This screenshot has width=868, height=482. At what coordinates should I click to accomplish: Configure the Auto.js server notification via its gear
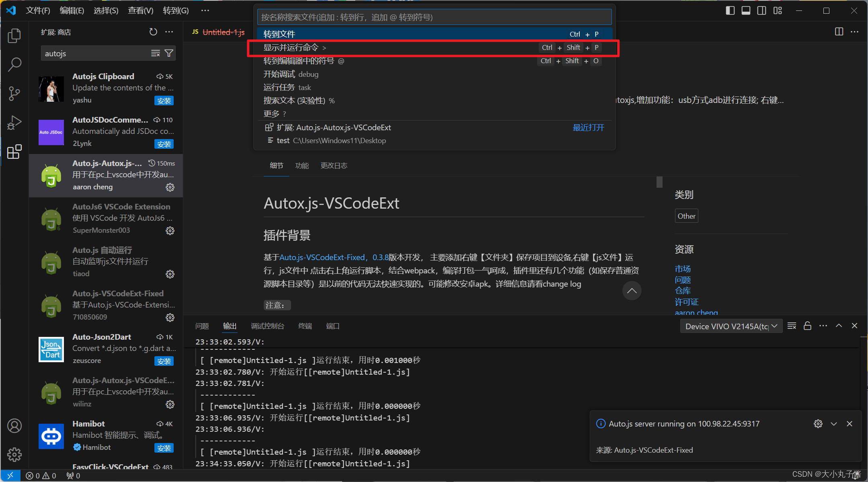point(818,423)
